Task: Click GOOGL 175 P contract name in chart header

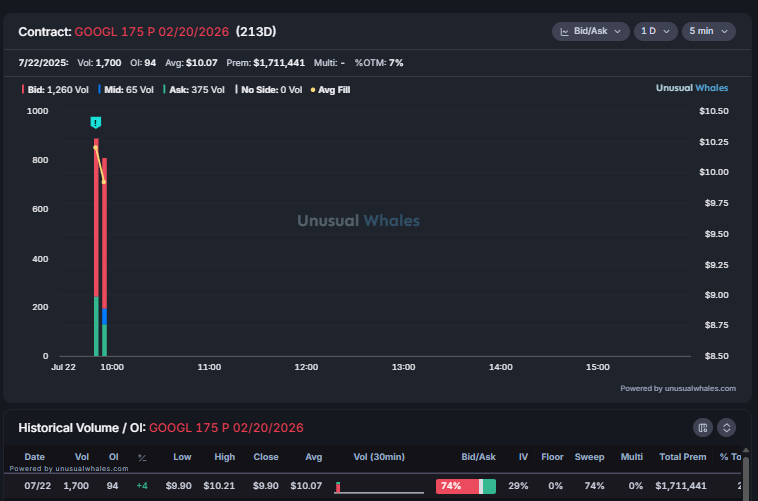Action: (151, 32)
